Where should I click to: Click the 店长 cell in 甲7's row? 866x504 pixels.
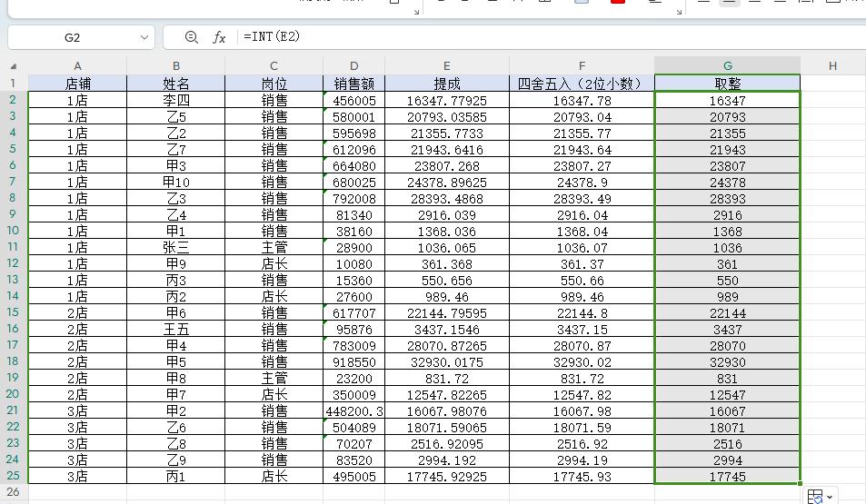pos(274,395)
